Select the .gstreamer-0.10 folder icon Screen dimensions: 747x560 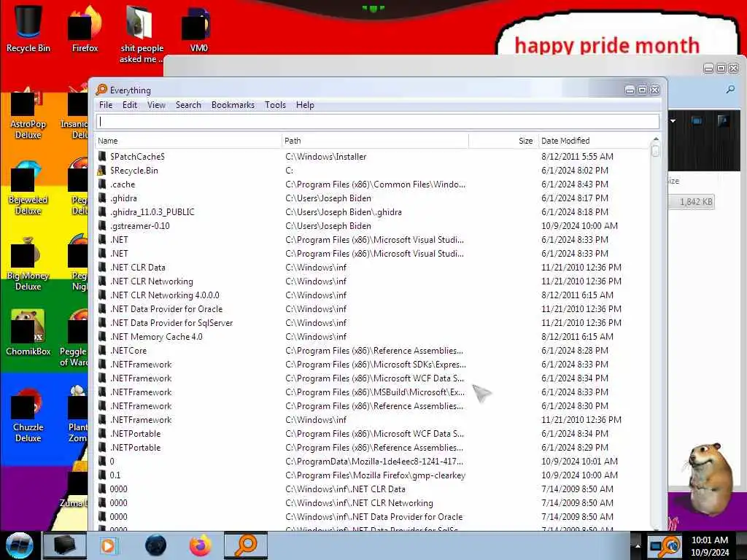[x=102, y=225]
